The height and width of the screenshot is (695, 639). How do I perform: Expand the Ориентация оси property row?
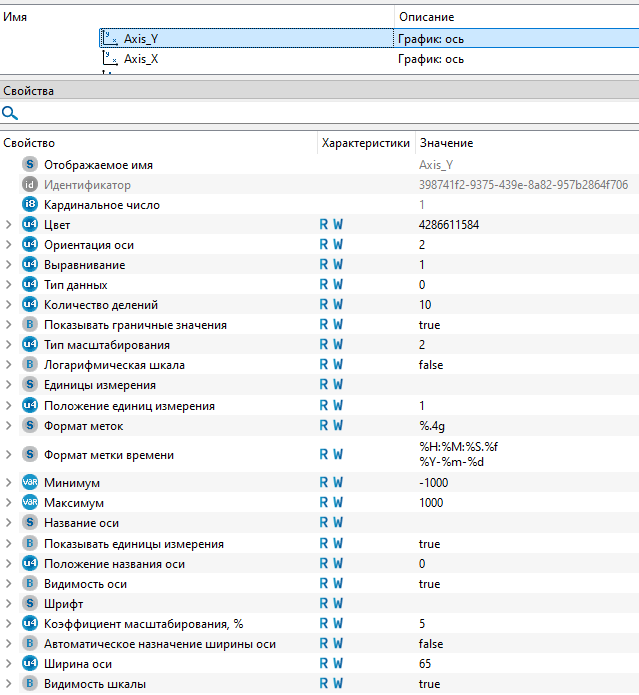[x=9, y=245]
